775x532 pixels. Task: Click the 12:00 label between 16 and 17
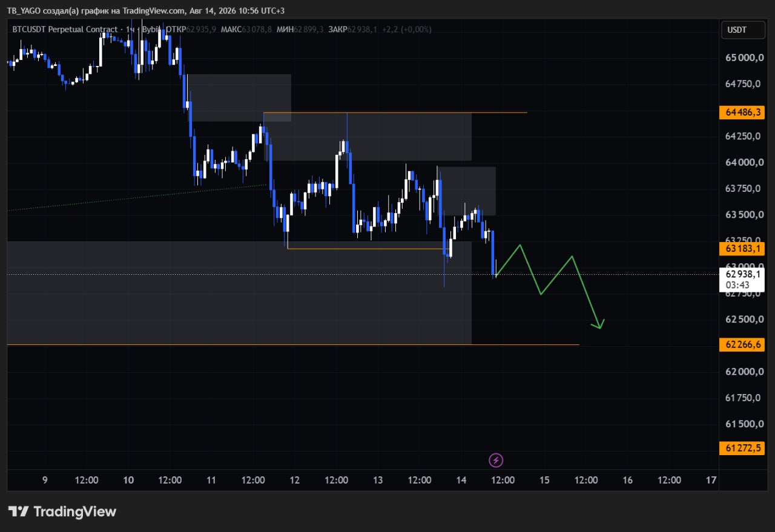[x=669, y=480]
